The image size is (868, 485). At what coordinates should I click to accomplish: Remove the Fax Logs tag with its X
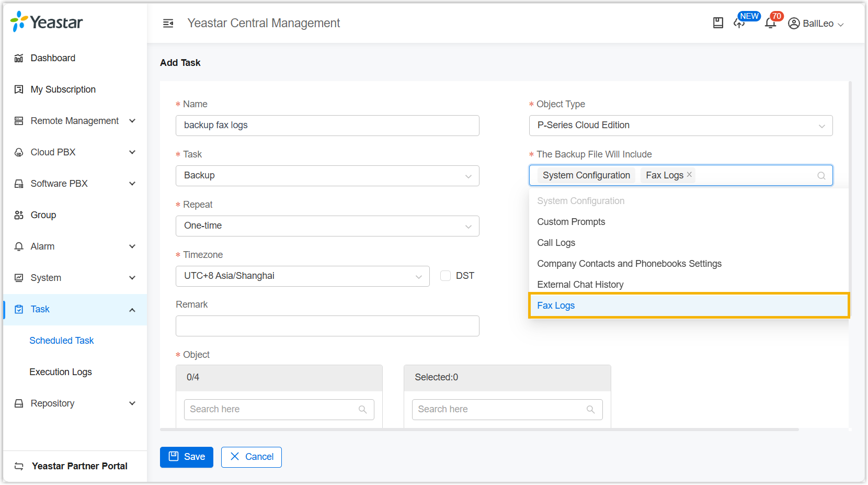(689, 175)
